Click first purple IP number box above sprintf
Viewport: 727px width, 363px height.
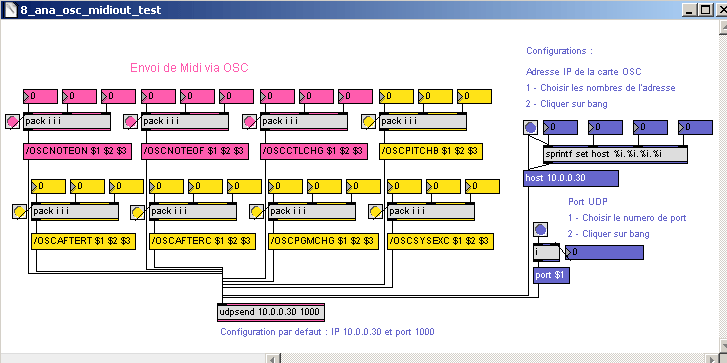[561, 127]
